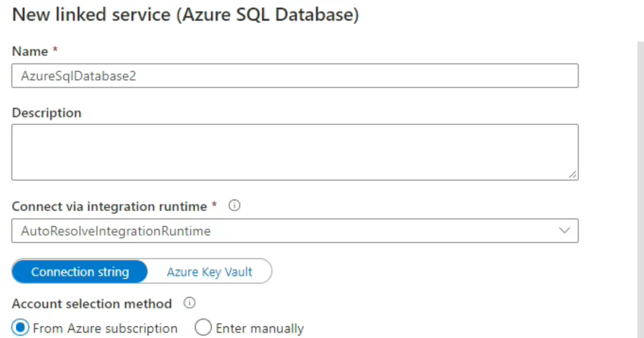644x338 pixels.
Task: Click info icon beside integration runtime label
Action: [x=233, y=206]
